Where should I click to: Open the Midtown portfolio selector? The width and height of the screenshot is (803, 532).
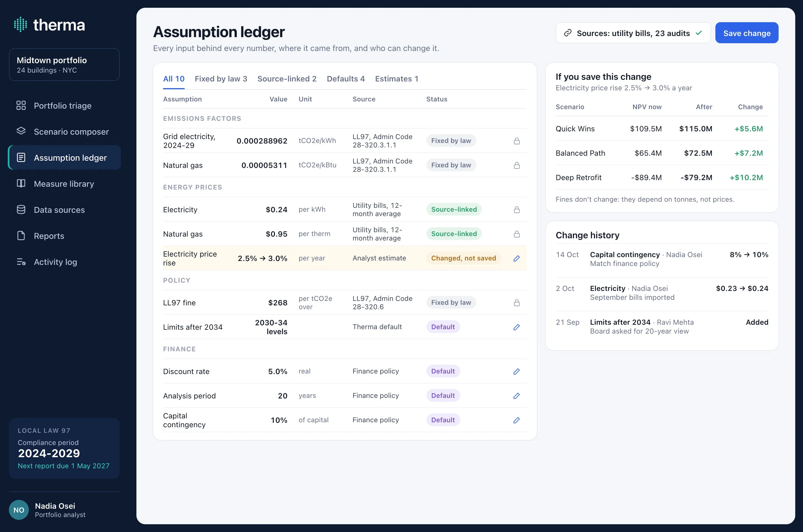[x=64, y=65]
